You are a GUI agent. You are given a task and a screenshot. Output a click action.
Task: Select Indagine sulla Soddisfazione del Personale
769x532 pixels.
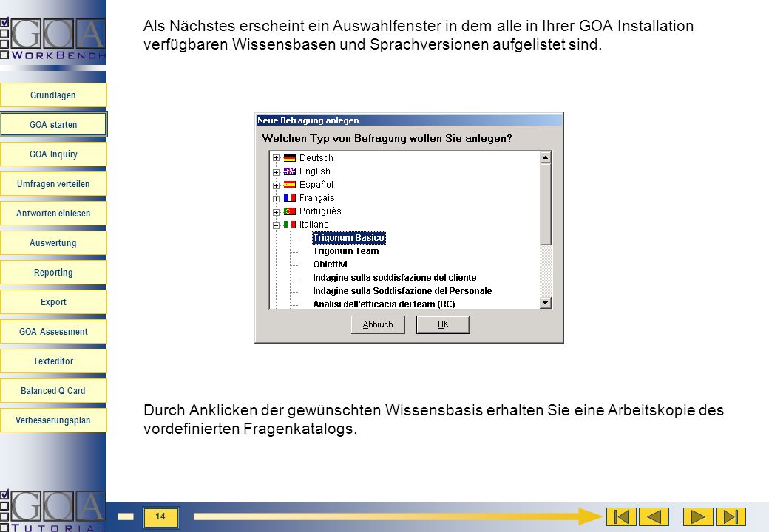pos(402,290)
